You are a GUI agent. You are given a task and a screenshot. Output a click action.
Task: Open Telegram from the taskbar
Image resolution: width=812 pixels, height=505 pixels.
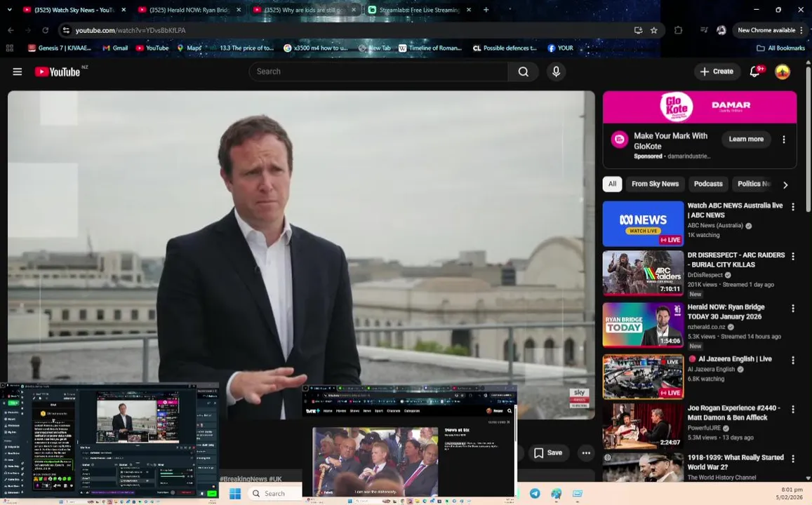(534, 494)
